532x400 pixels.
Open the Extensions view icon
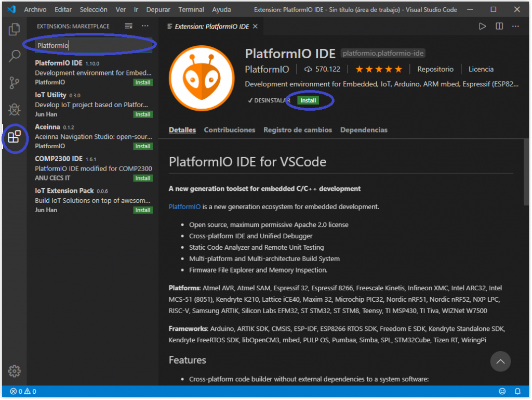[x=15, y=137]
